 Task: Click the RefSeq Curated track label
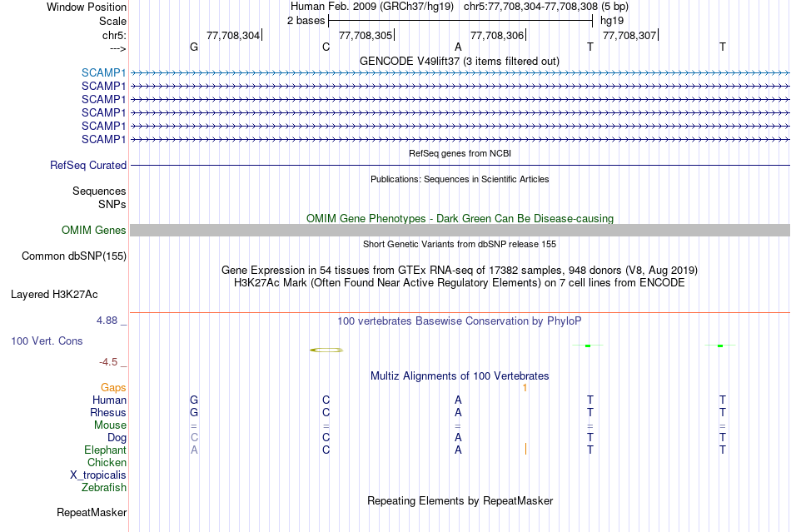pyautogui.click(x=88, y=165)
